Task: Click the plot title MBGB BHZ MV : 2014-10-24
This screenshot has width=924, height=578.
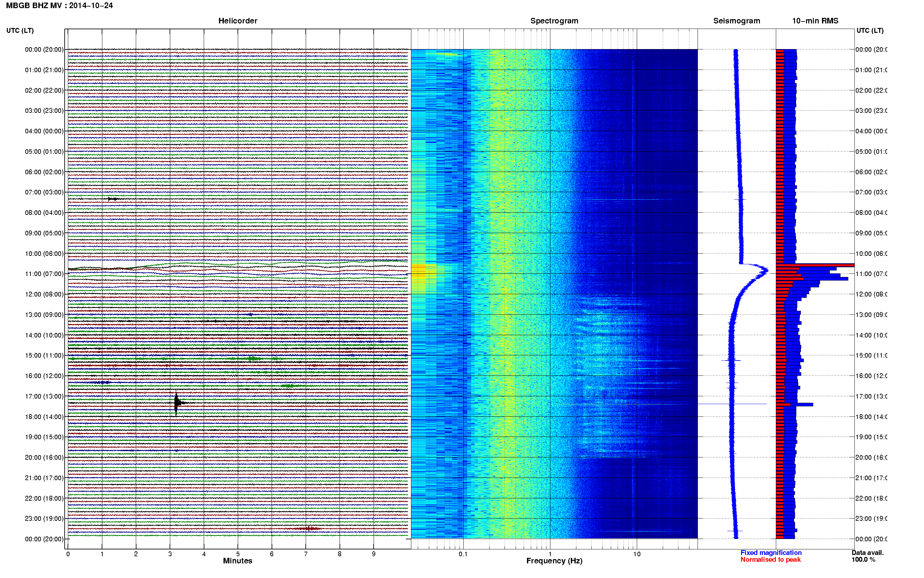Action: coord(59,5)
